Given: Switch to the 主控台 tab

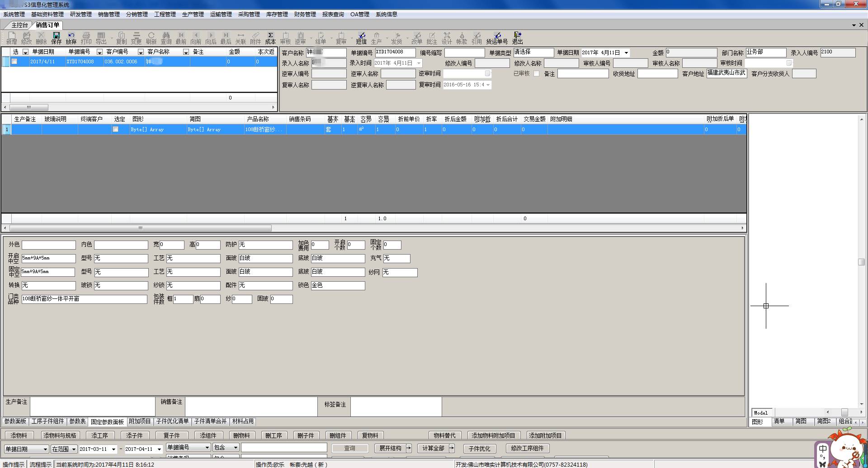Looking at the screenshot, I should pos(19,25).
